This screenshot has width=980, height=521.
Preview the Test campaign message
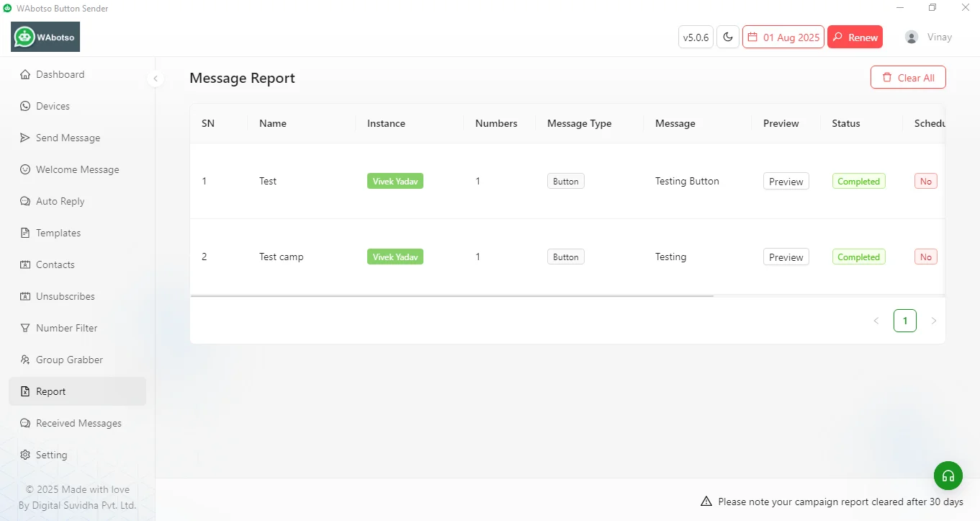786,182
